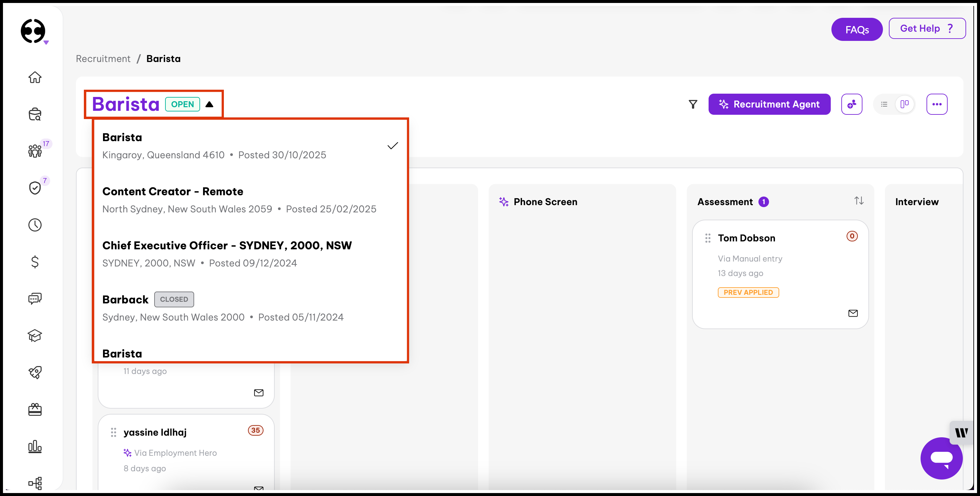The image size is (980, 496).
Task: Click the Home icon in the sidebar
Action: point(35,77)
